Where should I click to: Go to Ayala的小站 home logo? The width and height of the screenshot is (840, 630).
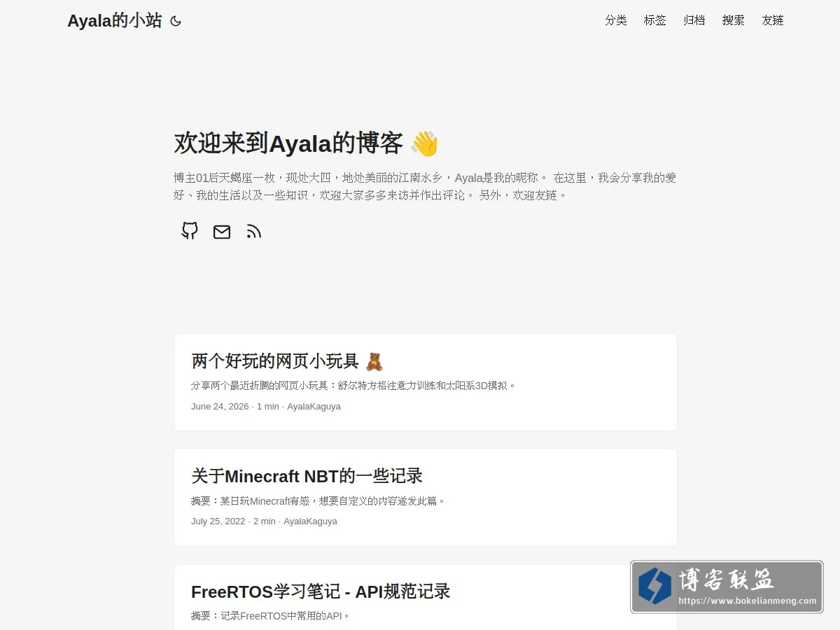tap(115, 21)
